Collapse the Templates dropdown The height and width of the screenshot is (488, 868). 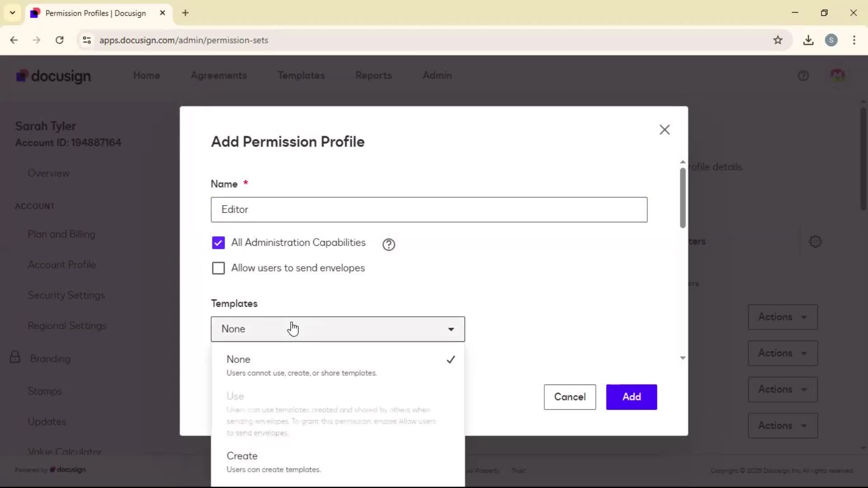tap(337, 329)
